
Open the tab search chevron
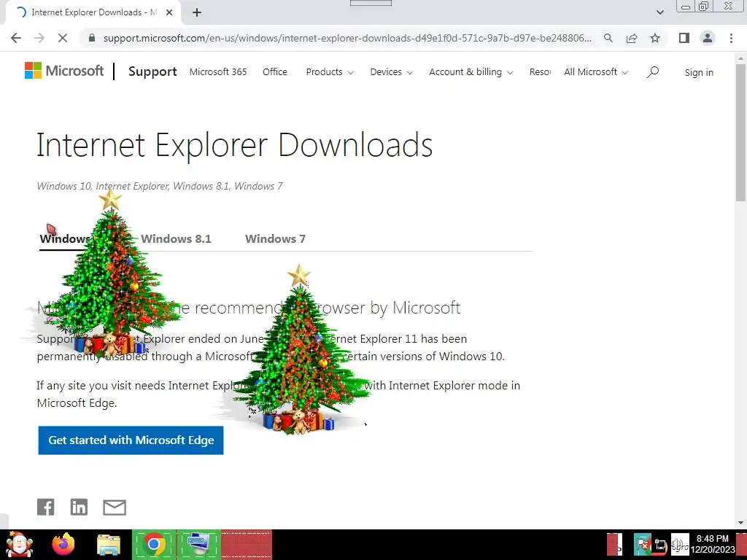659,12
